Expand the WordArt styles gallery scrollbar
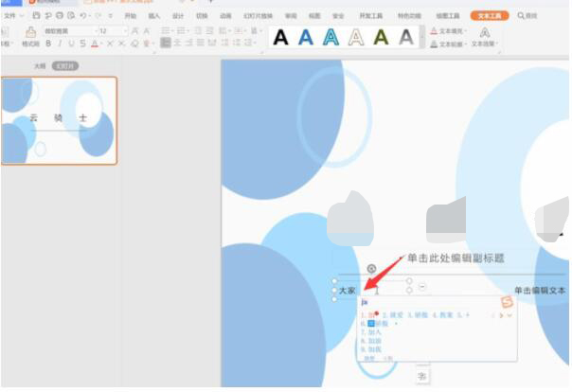The height and width of the screenshot is (392, 572). pos(421,37)
